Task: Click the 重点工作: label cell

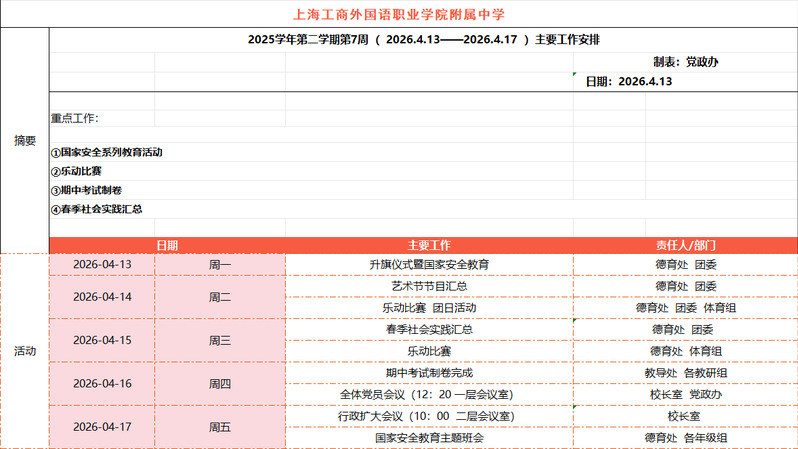Action: [75, 118]
